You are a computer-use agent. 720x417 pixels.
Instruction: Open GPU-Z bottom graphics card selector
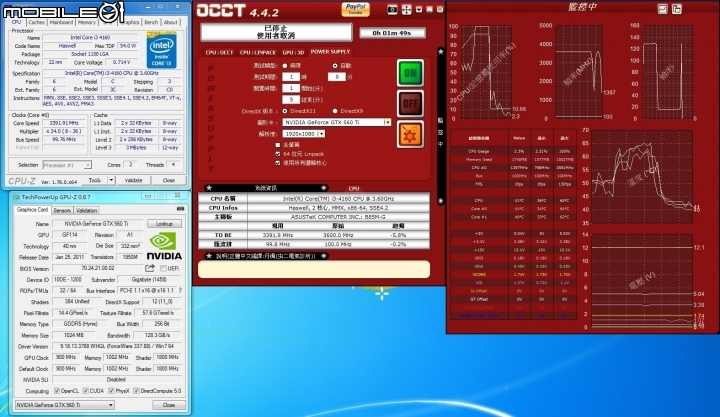65,405
